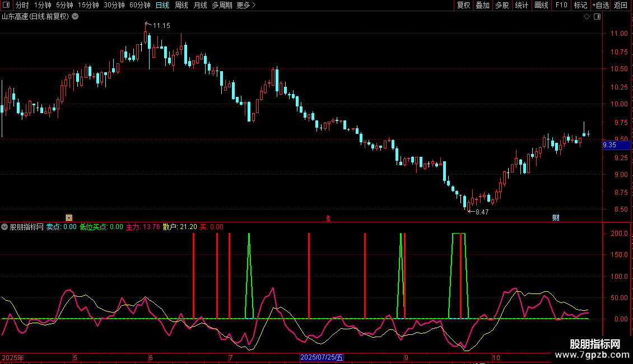Toggle the right side panel icon

click(597, 17)
